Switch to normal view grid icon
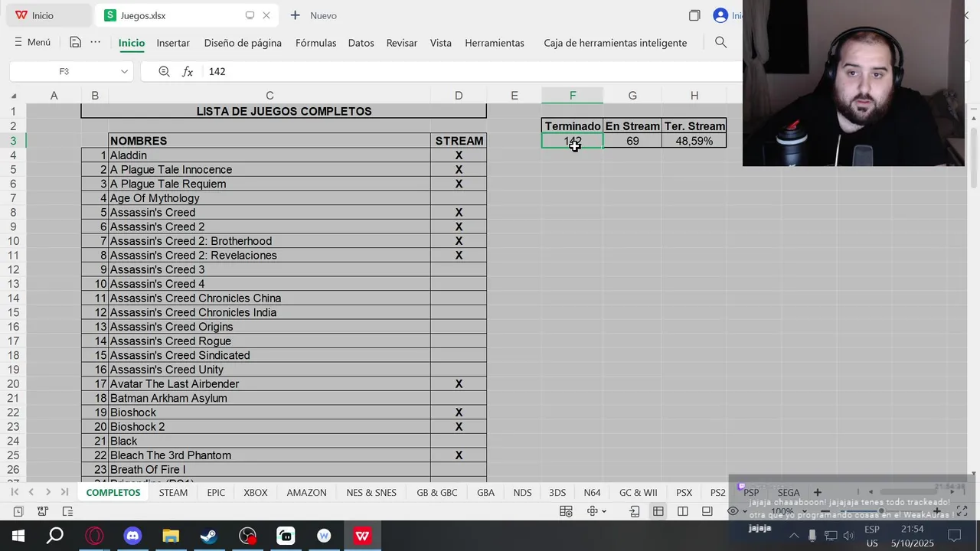980x551 pixels. (x=658, y=511)
